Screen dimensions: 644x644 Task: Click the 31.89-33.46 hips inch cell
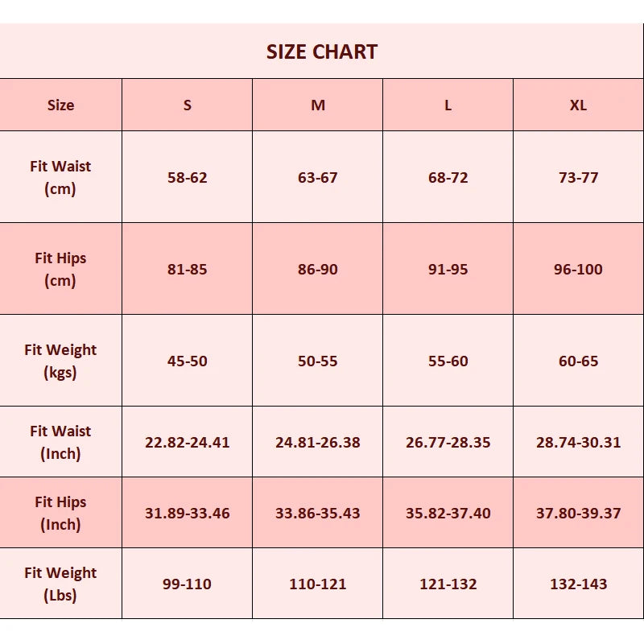tap(188, 513)
